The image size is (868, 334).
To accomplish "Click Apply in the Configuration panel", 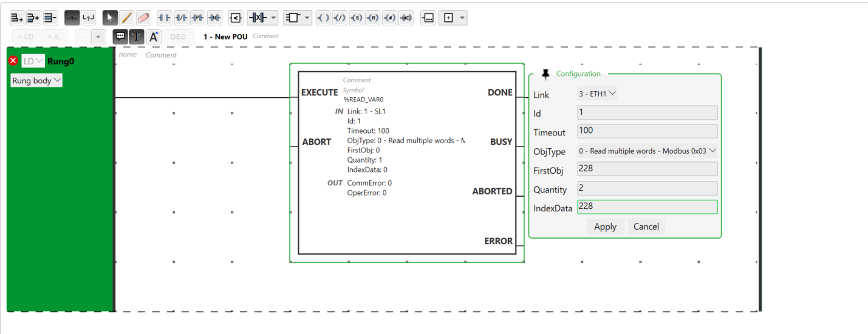I will 605,227.
